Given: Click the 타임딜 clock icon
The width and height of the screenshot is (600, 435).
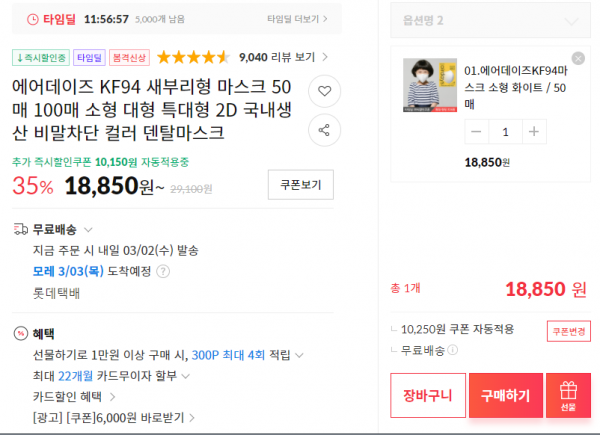Looking at the screenshot, I should [33, 19].
